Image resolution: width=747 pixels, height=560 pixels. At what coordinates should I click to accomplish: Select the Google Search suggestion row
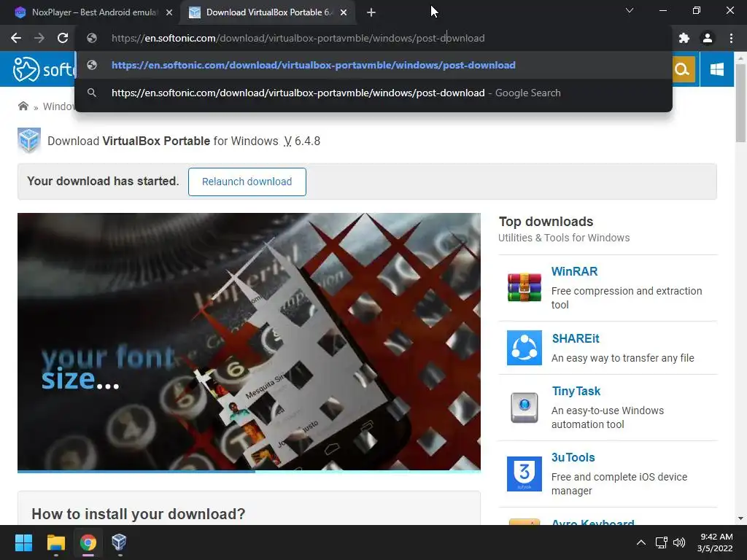pyautogui.click(x=373, y=93)
